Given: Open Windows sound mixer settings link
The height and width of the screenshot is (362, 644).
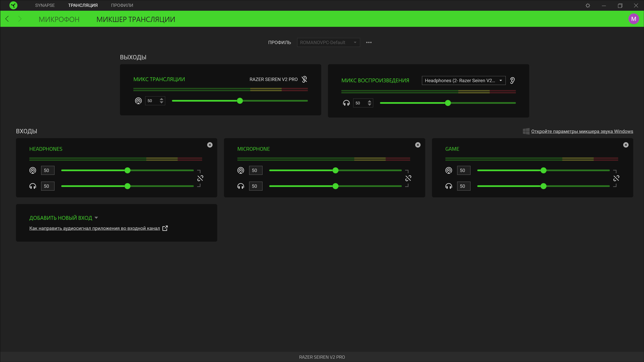Looking at the screenshot, I should (x=582, y=131).
